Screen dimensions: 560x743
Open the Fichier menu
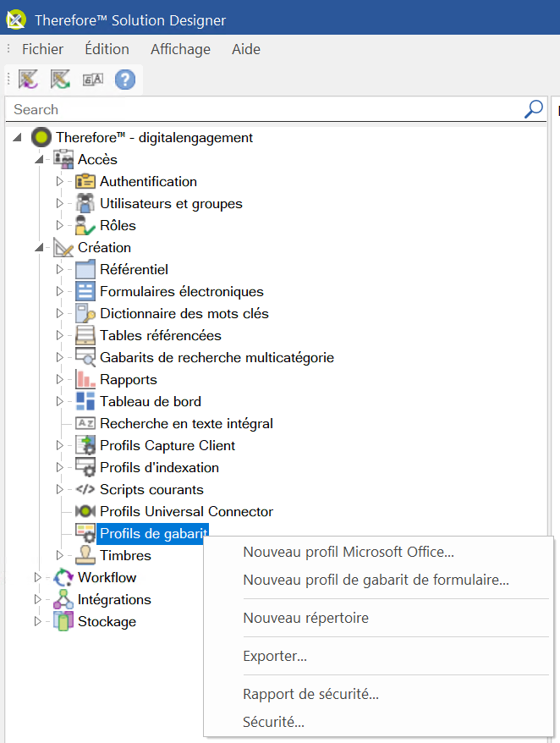coord(42,49)
